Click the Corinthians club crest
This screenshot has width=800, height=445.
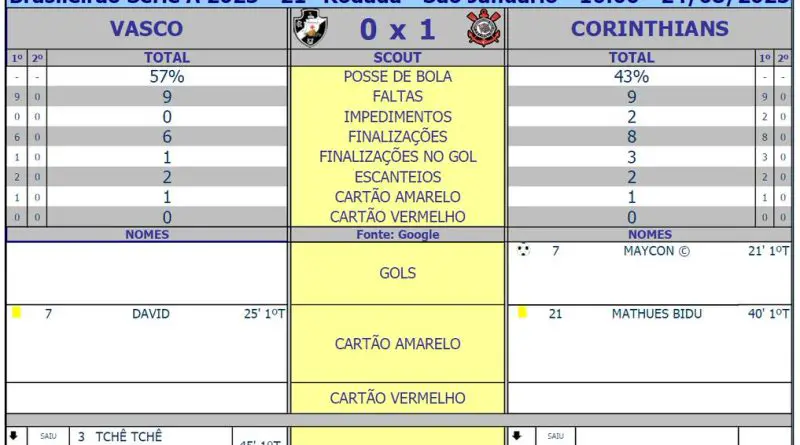[484, 28]
